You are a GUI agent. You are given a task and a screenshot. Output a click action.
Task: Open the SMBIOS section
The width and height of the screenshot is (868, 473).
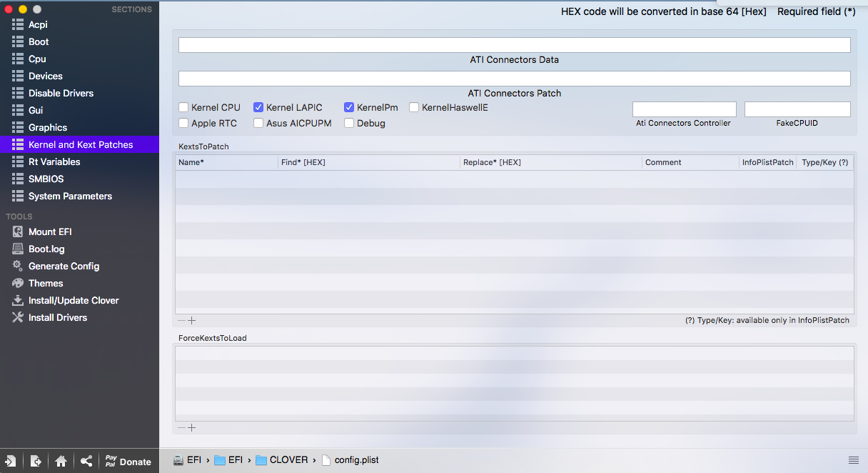79,179
